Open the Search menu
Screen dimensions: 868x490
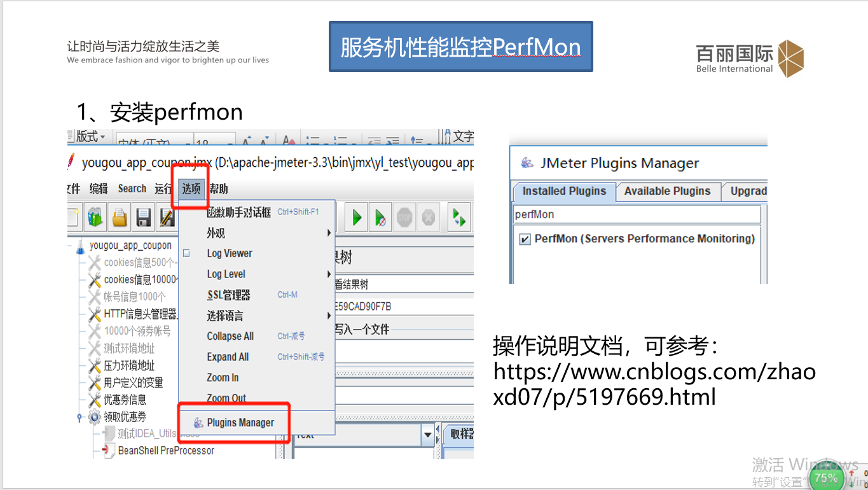coord(132,188)
